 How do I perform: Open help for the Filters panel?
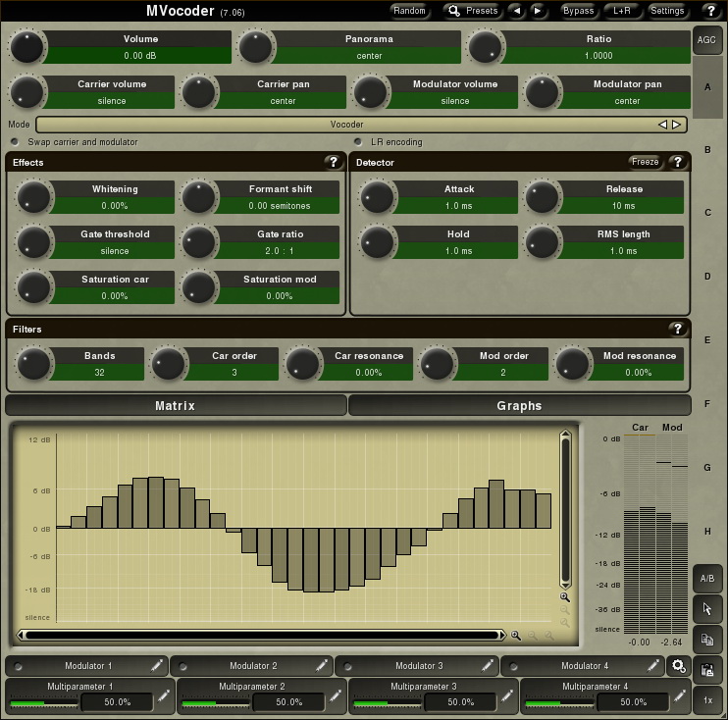[x=677, y=329]
